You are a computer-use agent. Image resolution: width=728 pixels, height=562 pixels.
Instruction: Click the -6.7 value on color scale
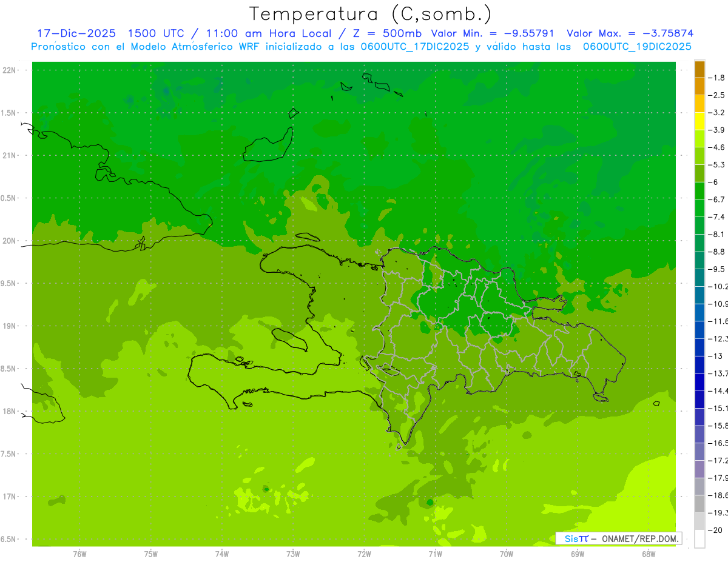pos(717,199)
